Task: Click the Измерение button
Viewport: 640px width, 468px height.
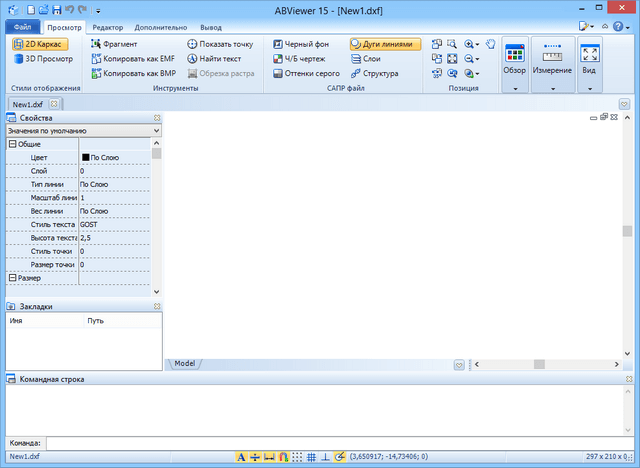Action: point(552,60)
